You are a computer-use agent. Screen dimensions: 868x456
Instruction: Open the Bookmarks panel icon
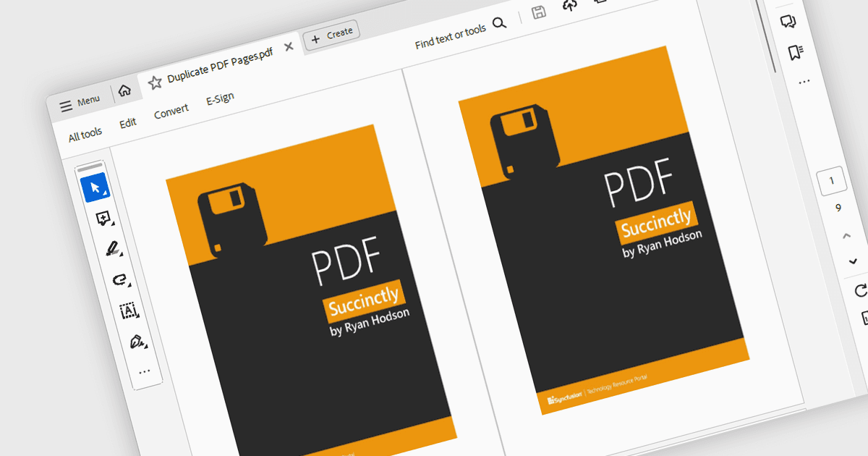pyautogui.click(x=796, y=52)
